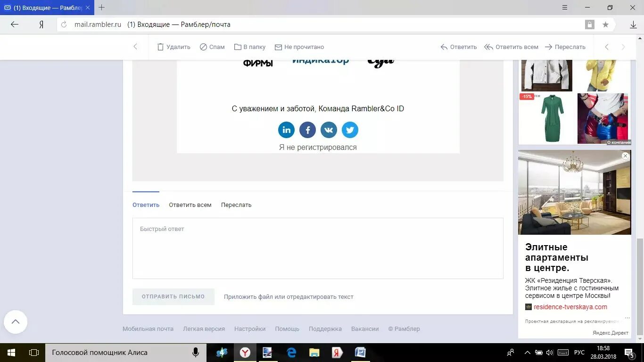Click the ad three-dots options icon

tap(627, 317)
